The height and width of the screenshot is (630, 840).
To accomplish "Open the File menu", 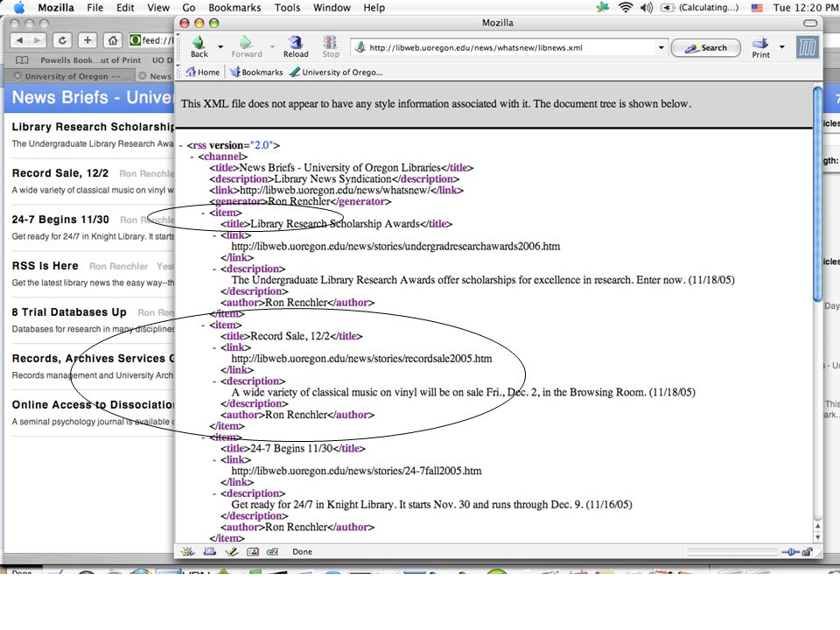I will pyautogui.click(x=94, y=8).
